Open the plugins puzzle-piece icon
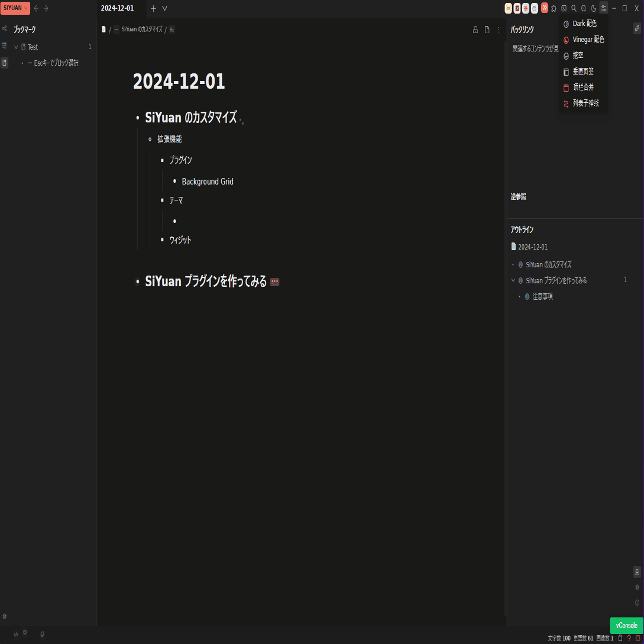The width and height of the screenshot is (644, 644). pyautogui.click(x=554, y=8)
